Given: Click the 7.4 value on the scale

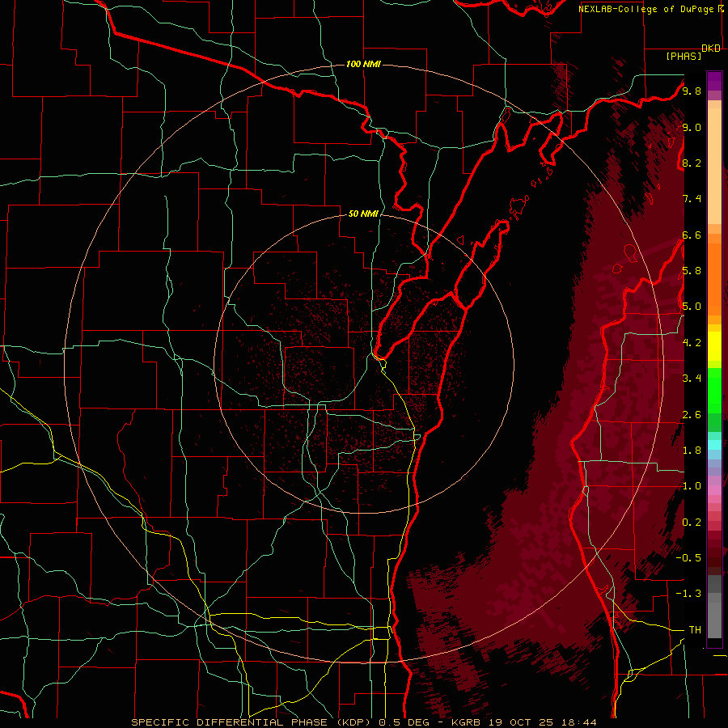Looking at the screenshot, I should pyautogui.click(x=692, y=199).
